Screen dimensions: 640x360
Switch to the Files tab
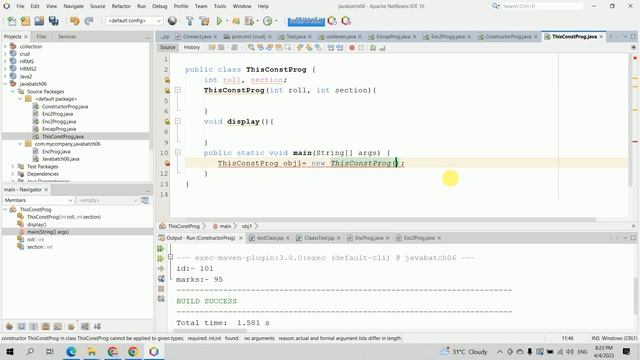click(x=41, y=37)
